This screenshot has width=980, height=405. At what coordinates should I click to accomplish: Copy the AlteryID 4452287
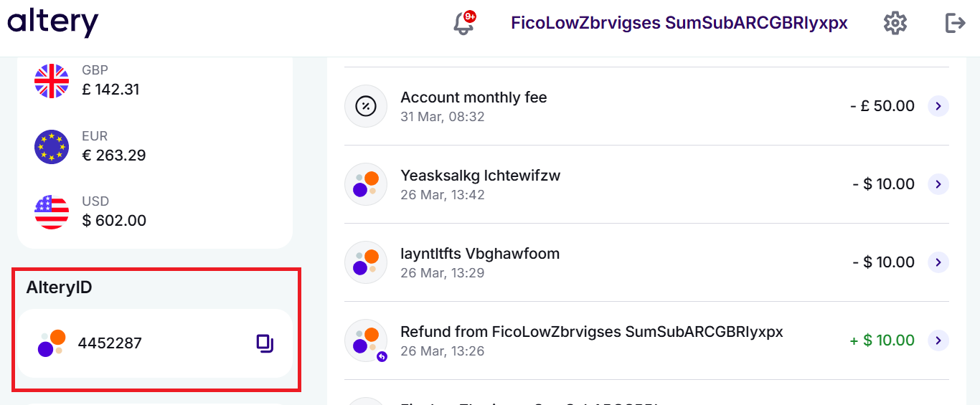pos(265,343)
